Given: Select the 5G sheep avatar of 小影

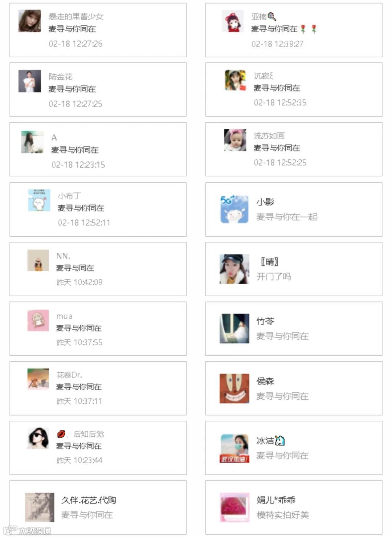Looking at the screenshot, I should coord(234,209).
